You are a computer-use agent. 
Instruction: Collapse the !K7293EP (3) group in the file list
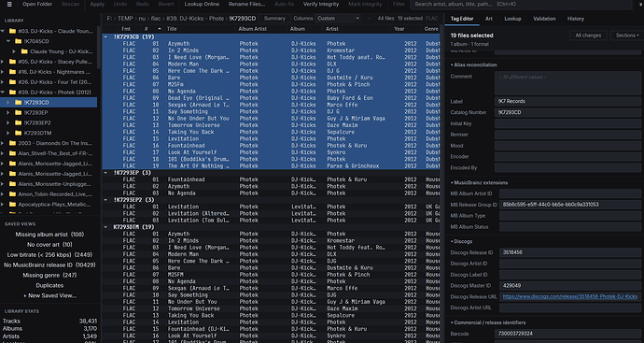click(x=106, y=173)
